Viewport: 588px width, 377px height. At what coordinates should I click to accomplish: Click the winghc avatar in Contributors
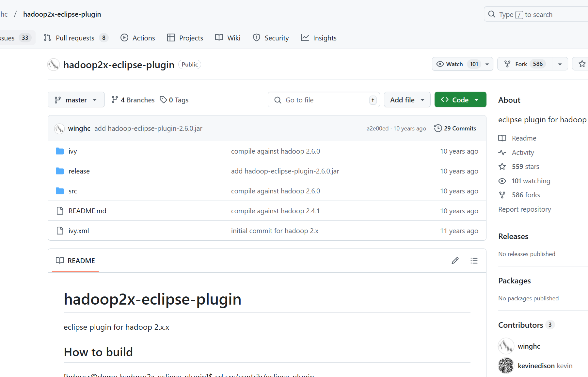tap(506, 346)
